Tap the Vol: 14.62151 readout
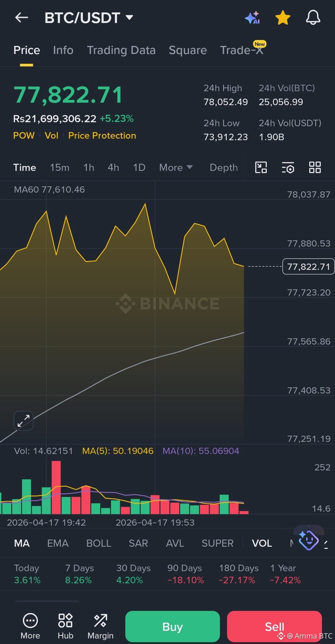The image size is (335, 644). (43, 451)
